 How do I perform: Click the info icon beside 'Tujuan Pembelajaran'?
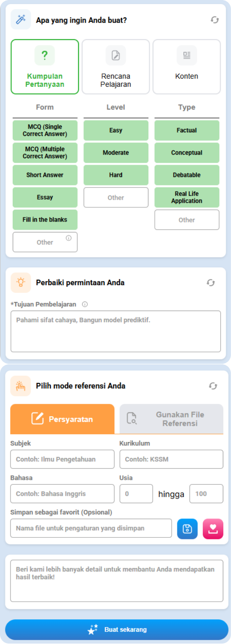click(x=85, y=304)
